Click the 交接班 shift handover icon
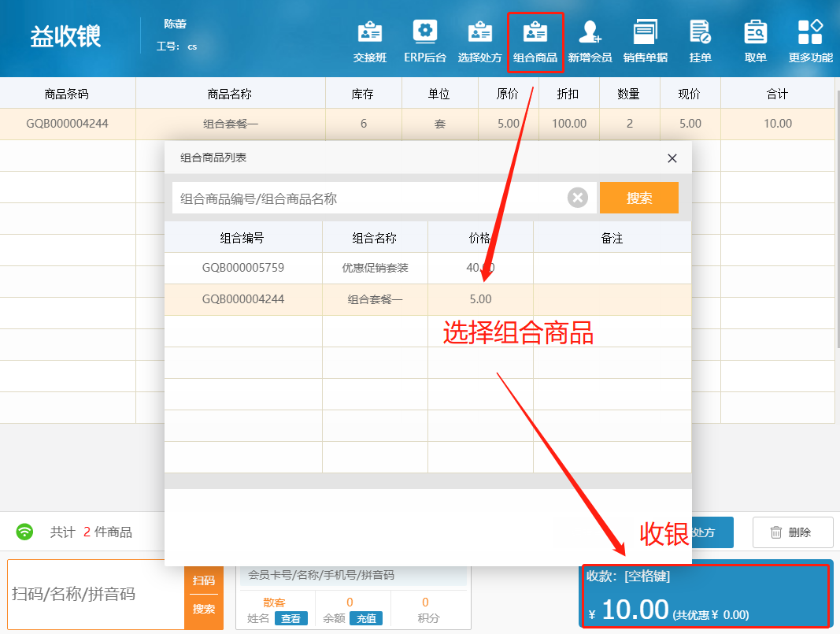 (370, 41)
